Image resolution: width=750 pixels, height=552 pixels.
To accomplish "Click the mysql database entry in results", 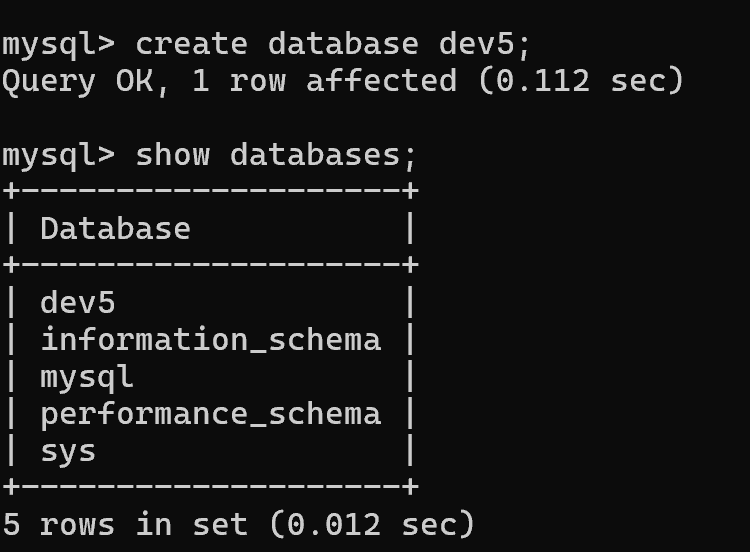I will point(87,378).
